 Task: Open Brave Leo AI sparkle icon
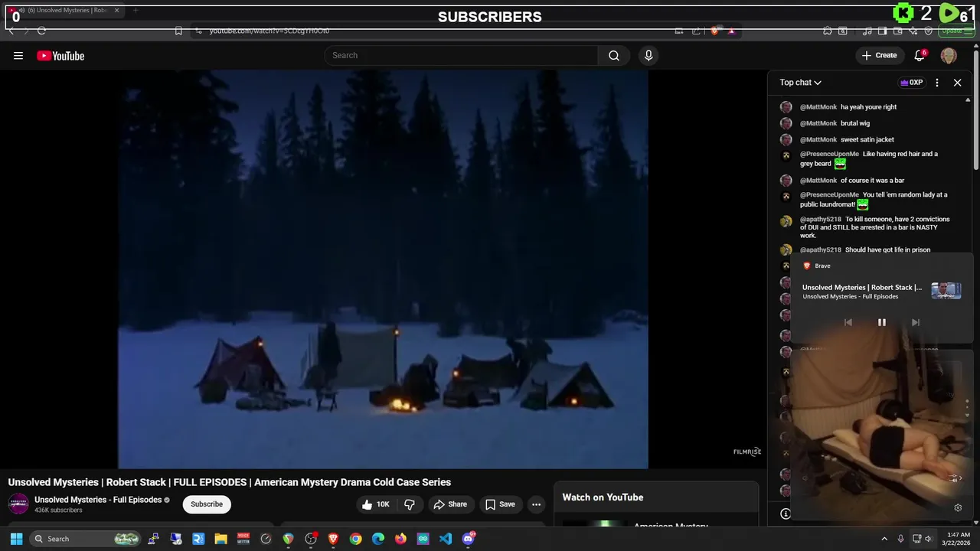click(x=913, y=31)
